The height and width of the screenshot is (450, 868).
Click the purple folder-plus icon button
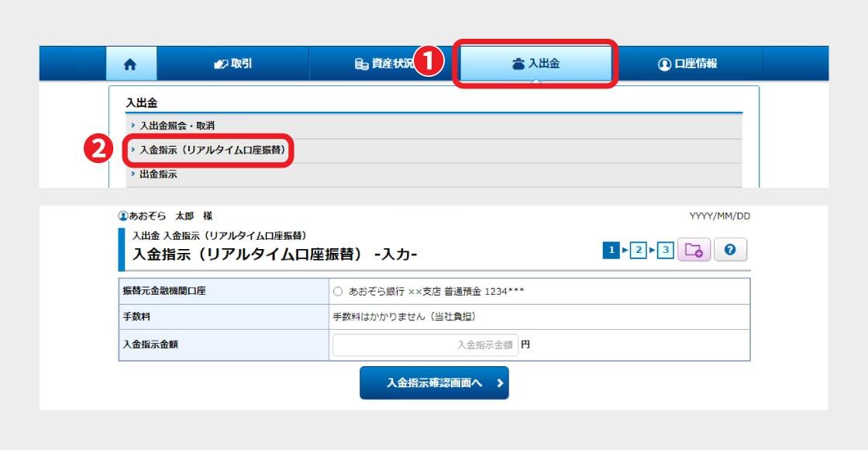tap(694, 250)
